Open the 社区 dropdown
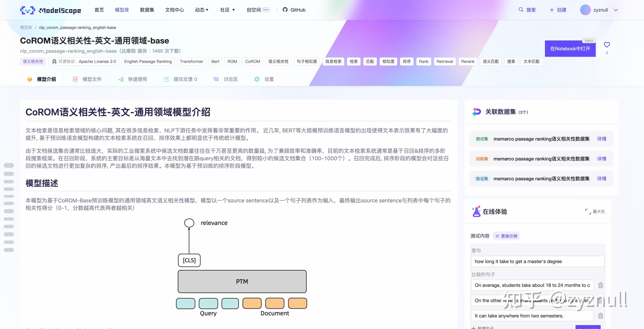 point(227,10)
